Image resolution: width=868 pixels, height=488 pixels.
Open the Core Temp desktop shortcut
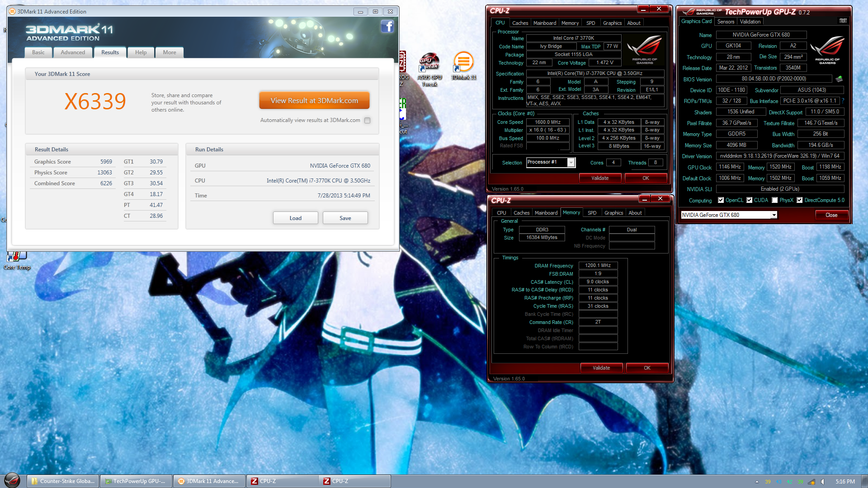pyautogui.click(x=17, y=261)
